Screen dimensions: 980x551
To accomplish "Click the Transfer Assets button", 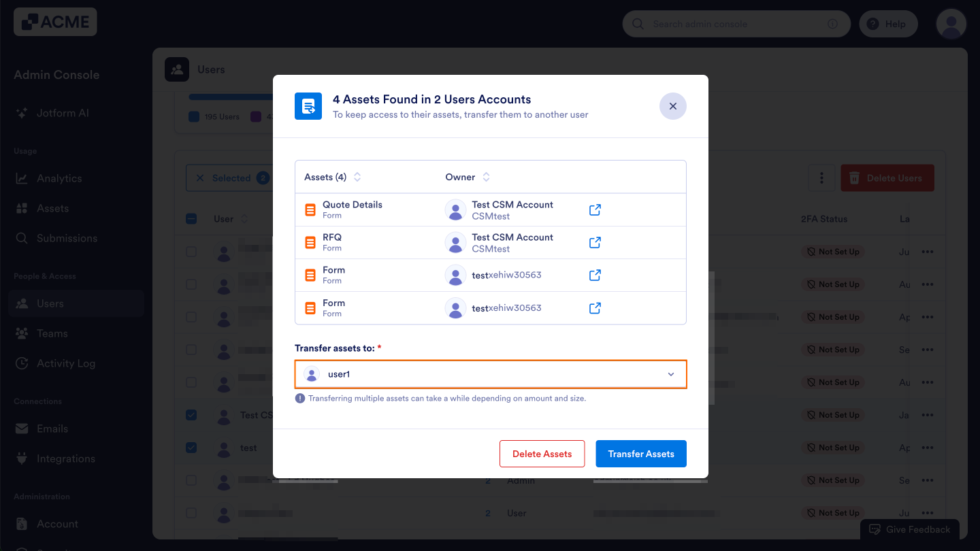I will pyautogui.click(x=640, y=454).
